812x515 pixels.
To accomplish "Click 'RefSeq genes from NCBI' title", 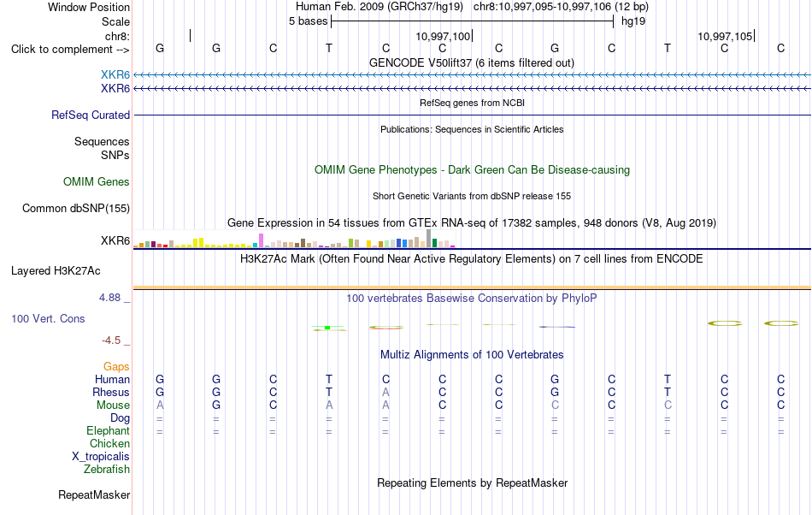I will point(472,103).
